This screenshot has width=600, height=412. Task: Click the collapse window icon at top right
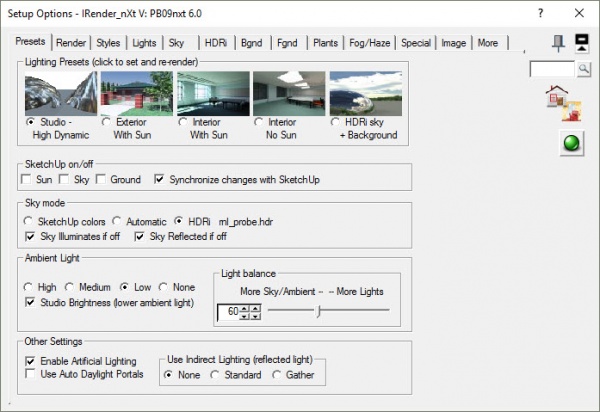click(582, 43)
